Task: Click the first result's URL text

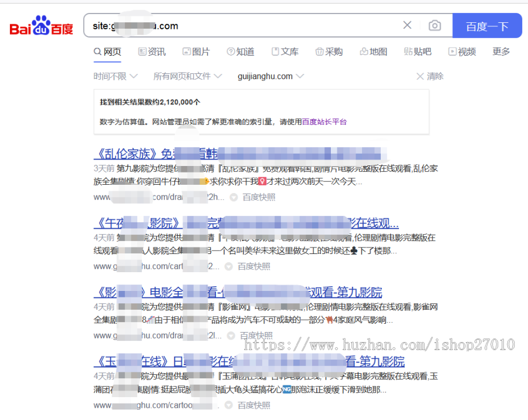Action: (x=158, y=197)
